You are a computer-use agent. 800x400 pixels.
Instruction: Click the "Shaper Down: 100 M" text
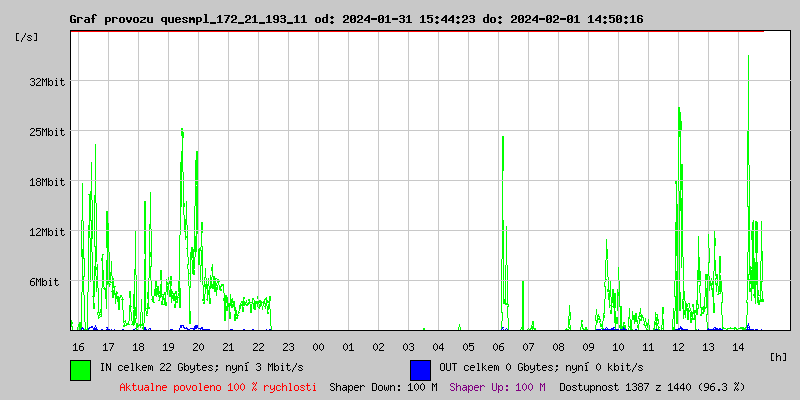[383, 387]
